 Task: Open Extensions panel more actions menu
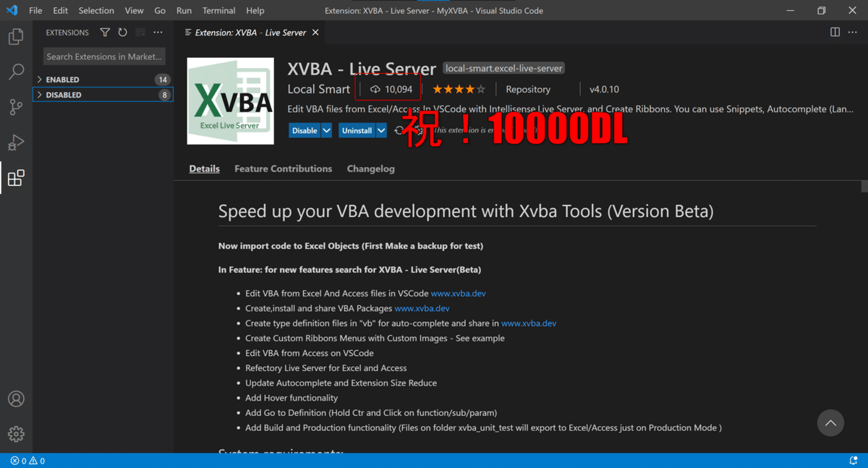[x=158, y=33]
